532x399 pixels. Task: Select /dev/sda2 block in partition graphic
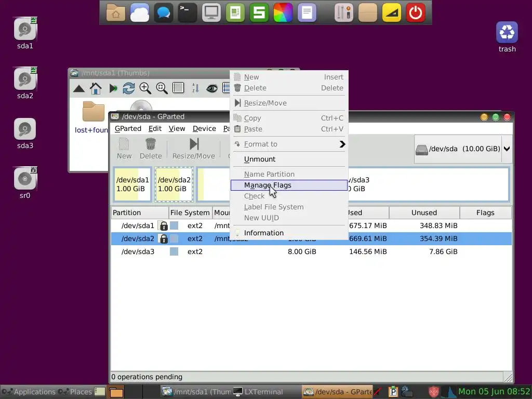click(174, 184)
